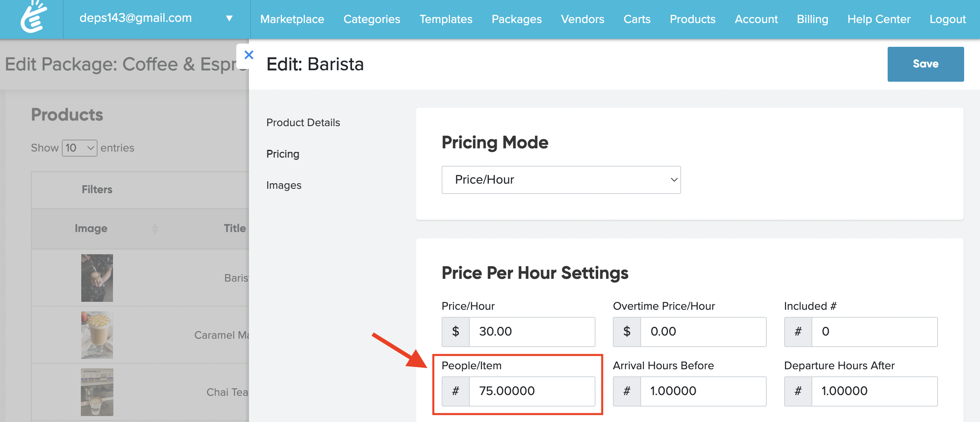Edit the People/Item value field
Screen dimensions: 980x422
point(532,391)
